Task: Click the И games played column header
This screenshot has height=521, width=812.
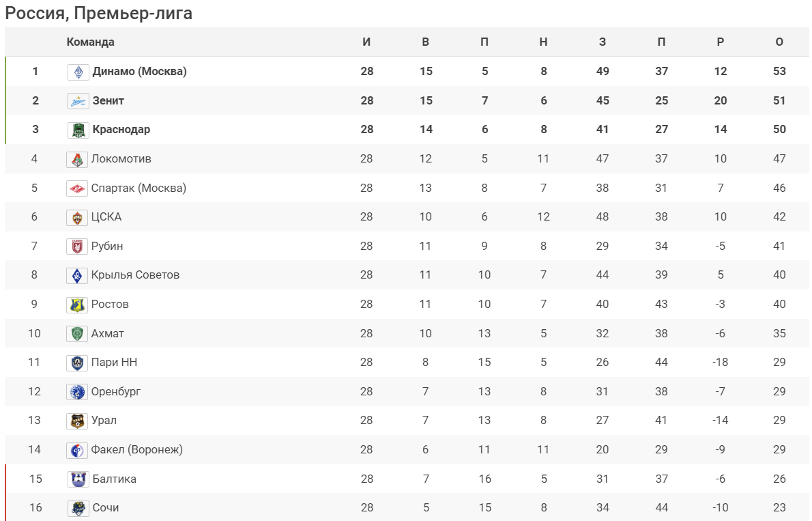Action: pyautogui.click(x=366, y=42)
